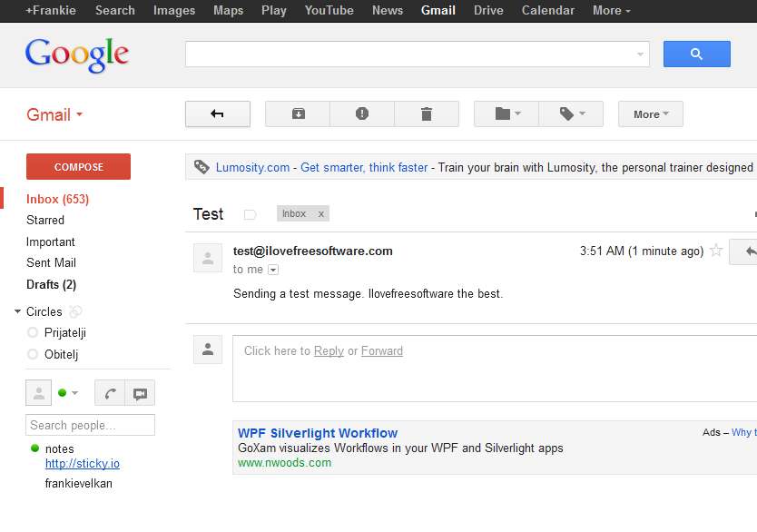This screenshot has width=757, height=532.
Task: Delete the message with the trash icon
Action: pyautogui.click(x=427, y=114)
